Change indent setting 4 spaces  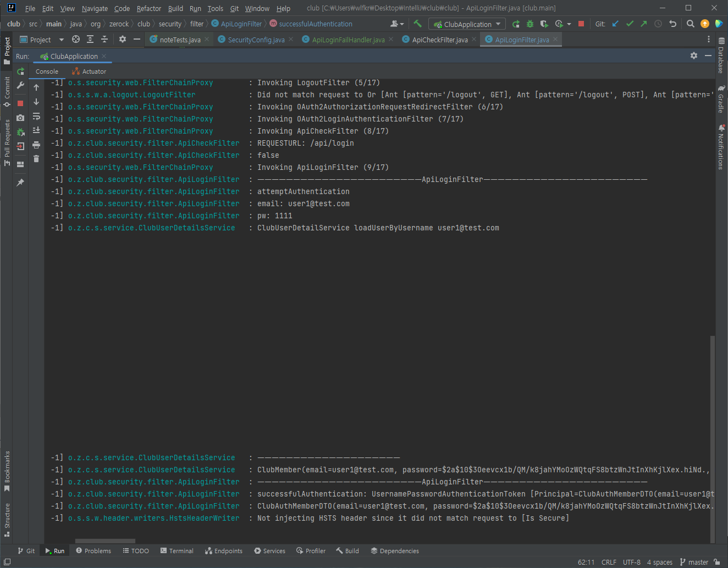[x=659, y=562]
